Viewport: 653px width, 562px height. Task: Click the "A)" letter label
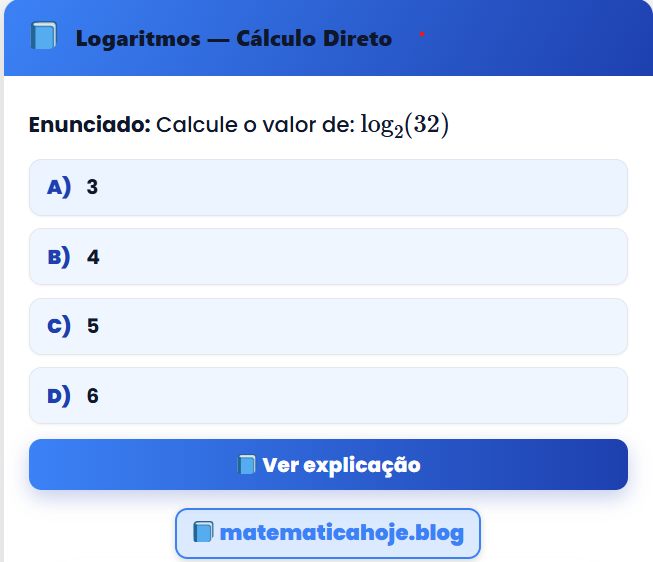pos(59,187)
